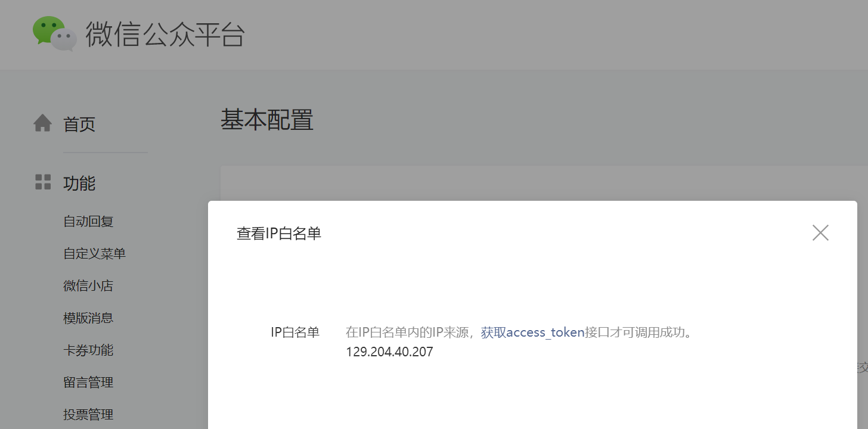Open 卡券功能 in the sidebar
868x429 pixels.
(88, 350)
